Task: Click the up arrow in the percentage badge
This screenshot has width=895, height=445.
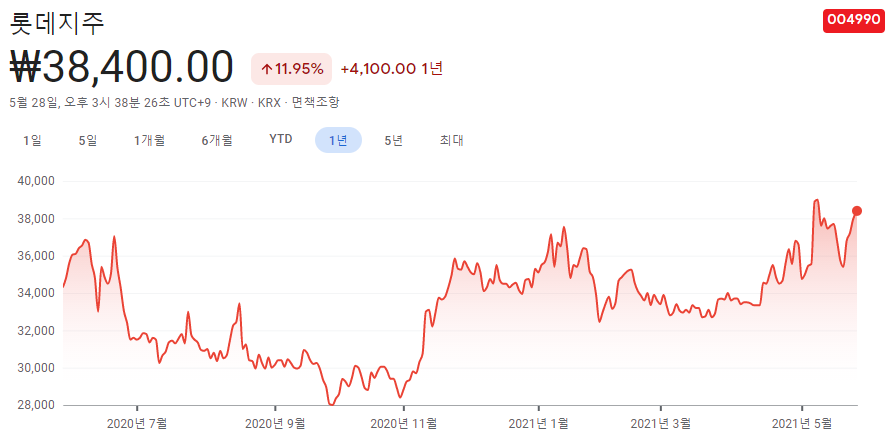Action: pyautogui.click(x=267, y=70)
